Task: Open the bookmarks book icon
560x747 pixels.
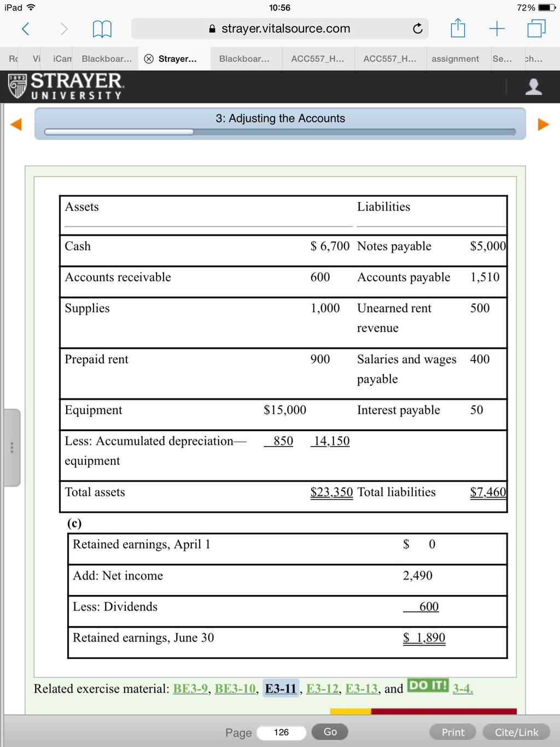Action: tap(102, 28)
